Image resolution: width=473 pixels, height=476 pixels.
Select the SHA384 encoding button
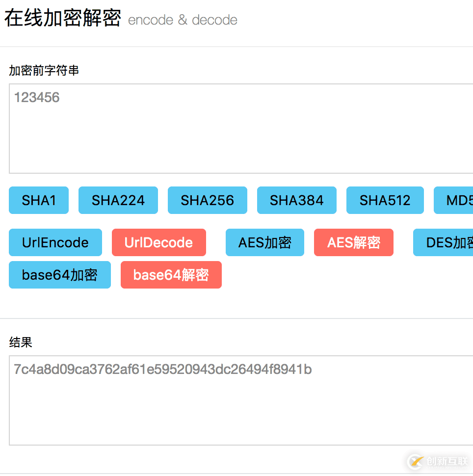tap(296, 200)
